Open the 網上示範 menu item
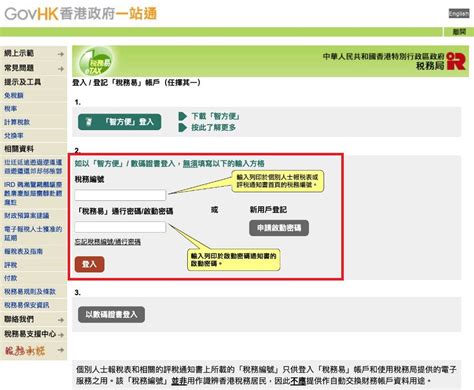This screenshot has width=474, height=390. [x=19, y=53]
